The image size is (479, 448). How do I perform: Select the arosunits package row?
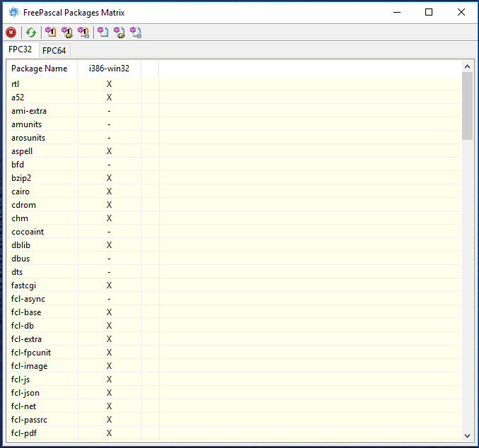234,138
